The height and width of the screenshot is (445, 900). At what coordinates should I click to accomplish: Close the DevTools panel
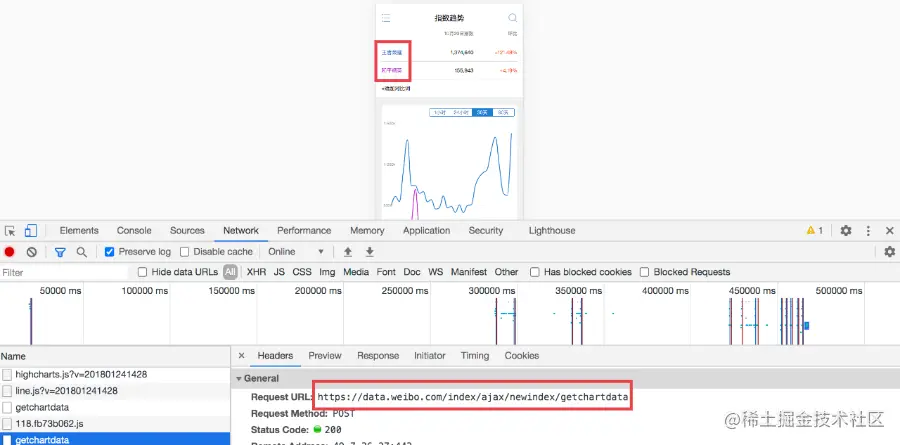(890, 231)
